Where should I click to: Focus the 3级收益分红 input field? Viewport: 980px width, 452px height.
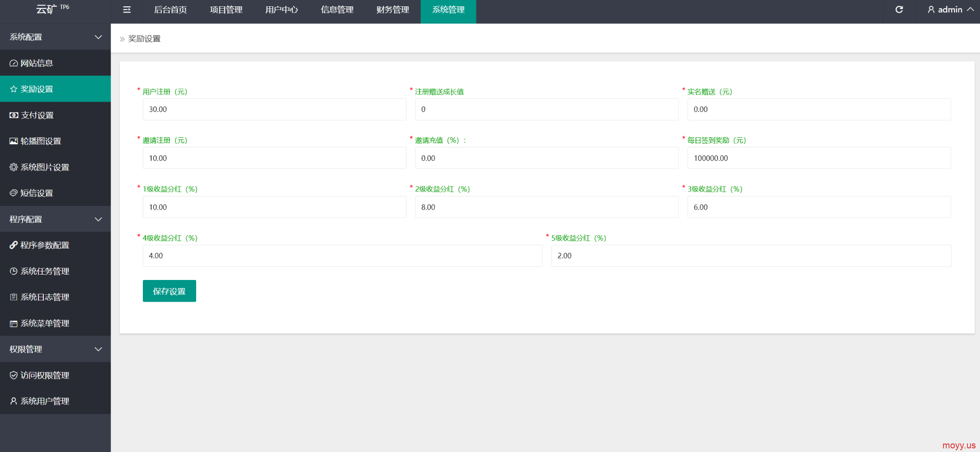tap(819, 207)
